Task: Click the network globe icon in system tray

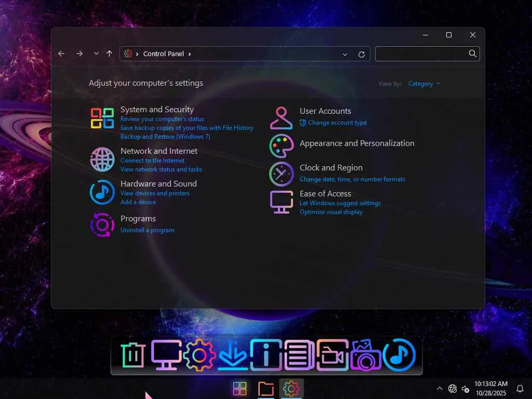Action: [453, 389]
